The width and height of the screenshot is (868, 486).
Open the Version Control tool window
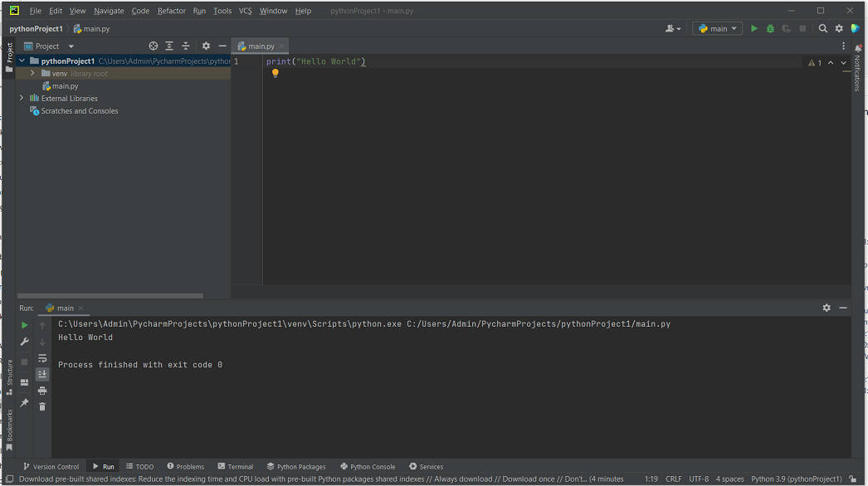point(51,467)
